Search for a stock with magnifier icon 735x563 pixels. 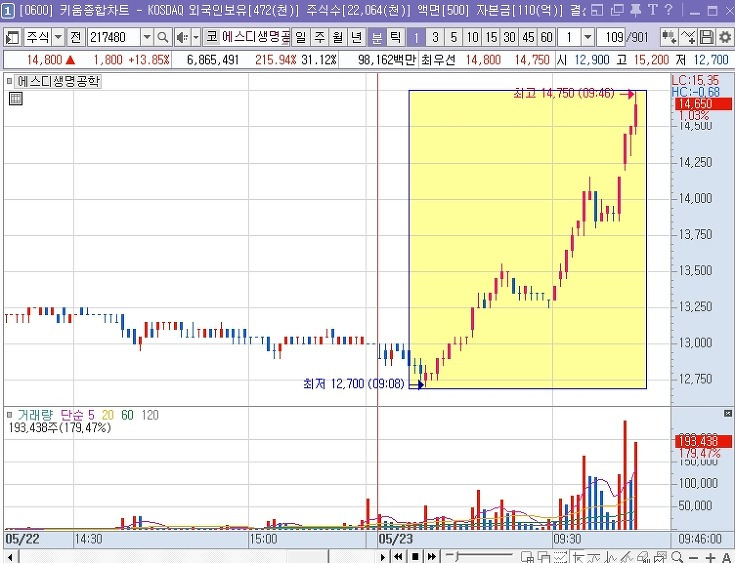[162, 37]
